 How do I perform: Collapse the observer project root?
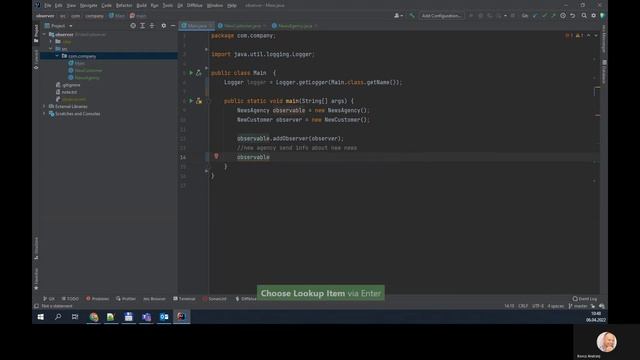click(x=45, y=35)
